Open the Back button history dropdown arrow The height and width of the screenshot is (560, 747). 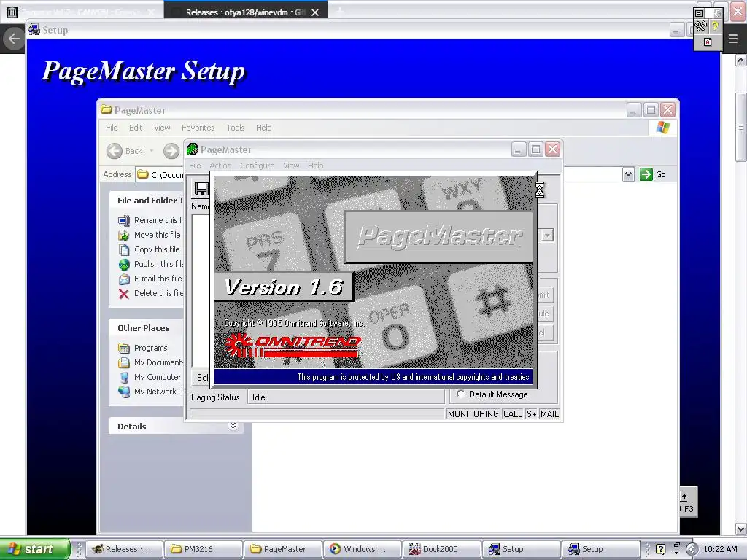pyautogui.click(x=152, y=151)
